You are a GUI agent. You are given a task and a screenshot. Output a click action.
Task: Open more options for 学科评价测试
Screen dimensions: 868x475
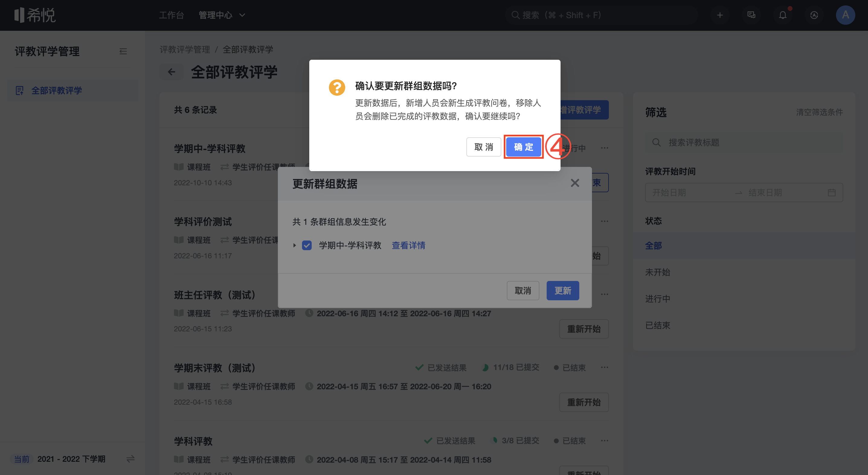tap(605, 221)
